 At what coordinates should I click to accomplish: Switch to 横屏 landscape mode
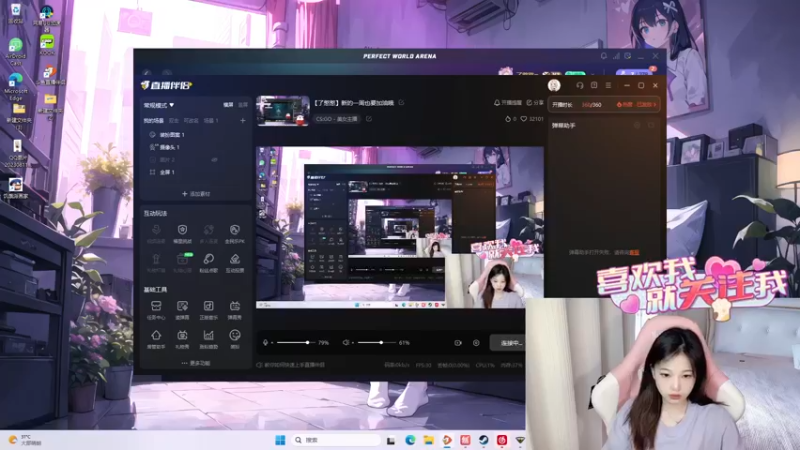[x=228, y=105]
